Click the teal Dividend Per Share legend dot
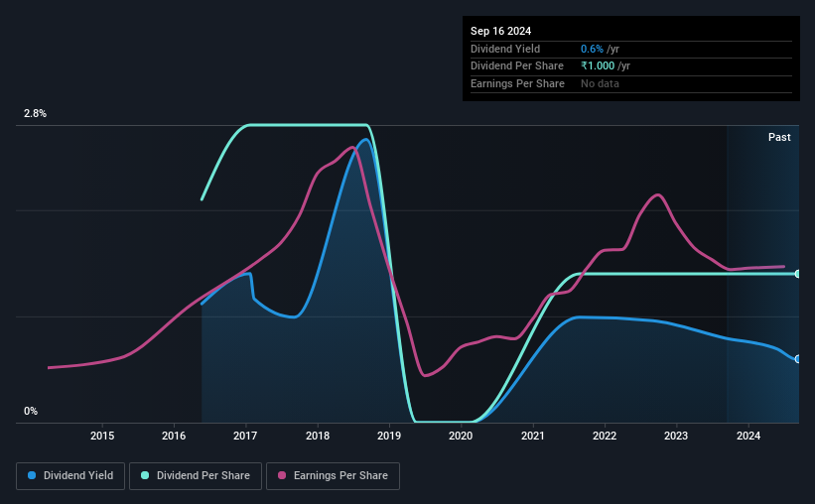This screenshot has height=504, width=815. point(145,475)
